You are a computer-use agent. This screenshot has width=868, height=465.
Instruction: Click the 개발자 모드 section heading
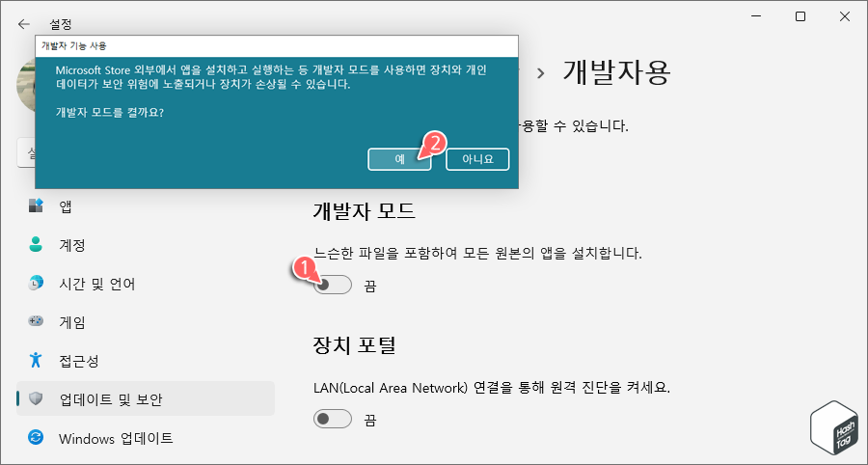pyautogui.click(x=365, y=211)
